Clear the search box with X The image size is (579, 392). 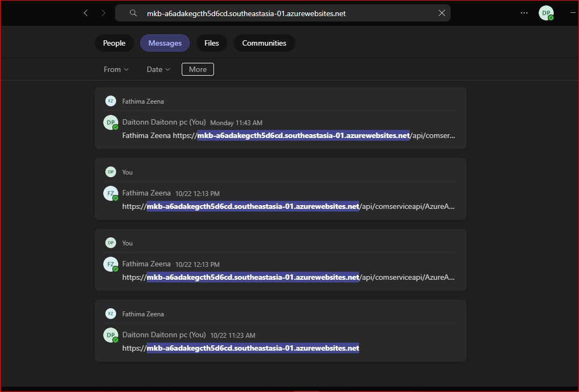[441, 13]
